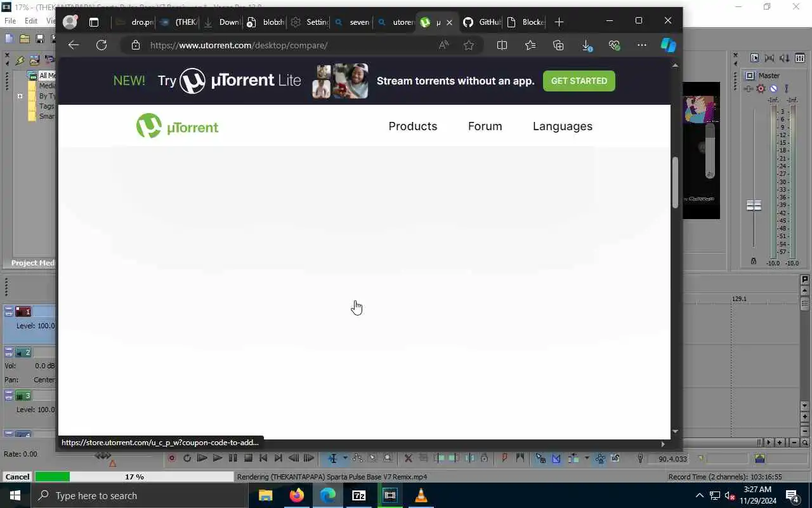Open VLC media player from taskbar
This screenshot has height=508, width=812.
point(421,495)
